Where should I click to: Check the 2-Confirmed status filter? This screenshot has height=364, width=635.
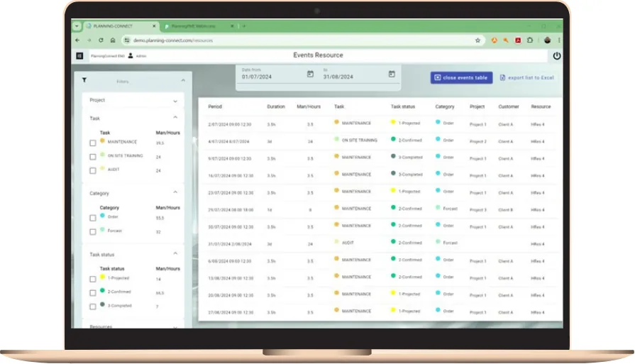click(93, 293)
